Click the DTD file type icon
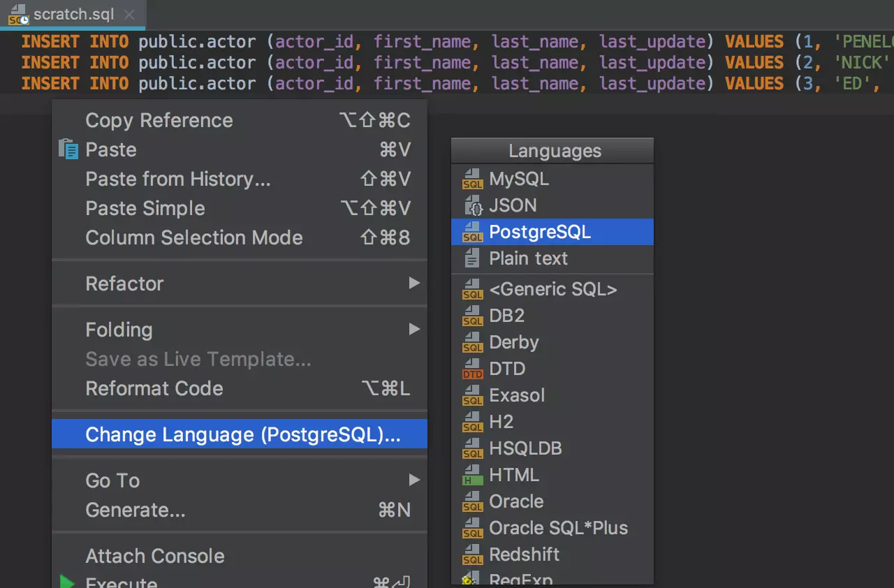 click(x=473, y=369)
